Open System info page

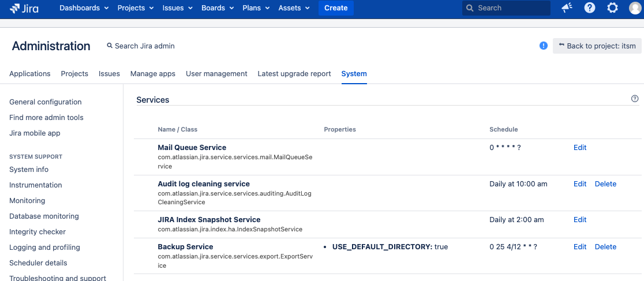coord(29,169)
